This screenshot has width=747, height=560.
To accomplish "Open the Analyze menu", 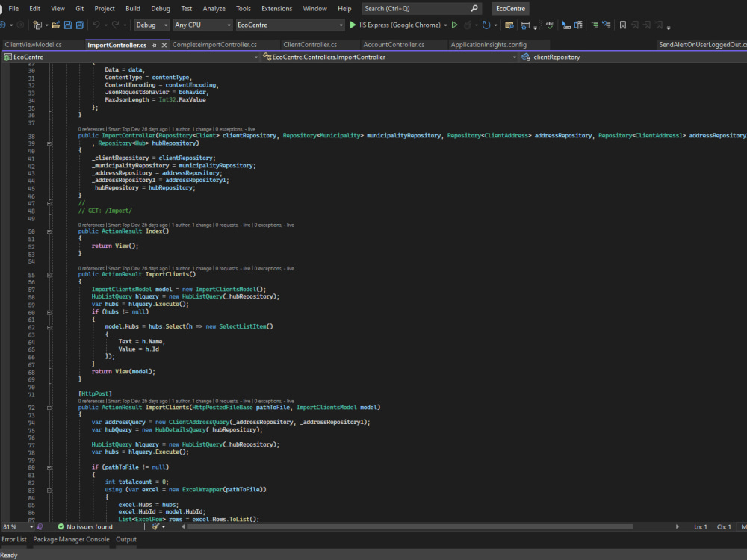I will [x=214, y=8].
